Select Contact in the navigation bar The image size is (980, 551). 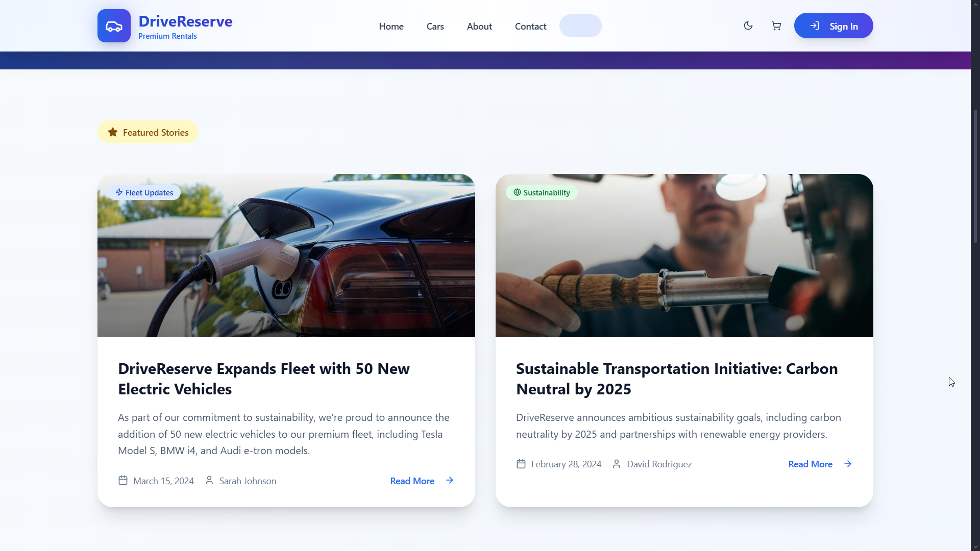[530, 27]
